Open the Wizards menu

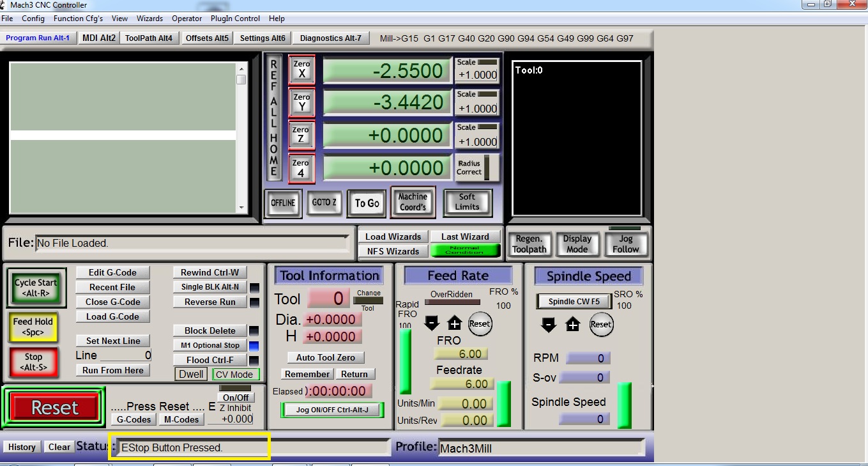tap(149, 18)
